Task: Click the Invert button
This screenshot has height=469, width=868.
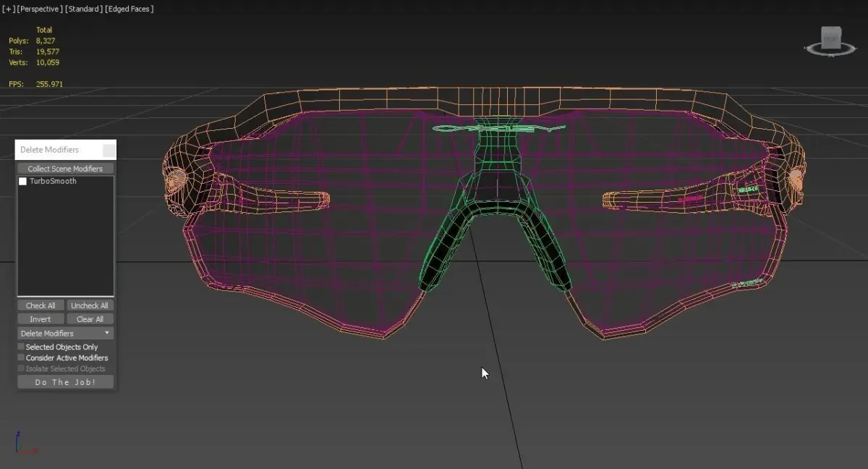Action: point(41,319)
